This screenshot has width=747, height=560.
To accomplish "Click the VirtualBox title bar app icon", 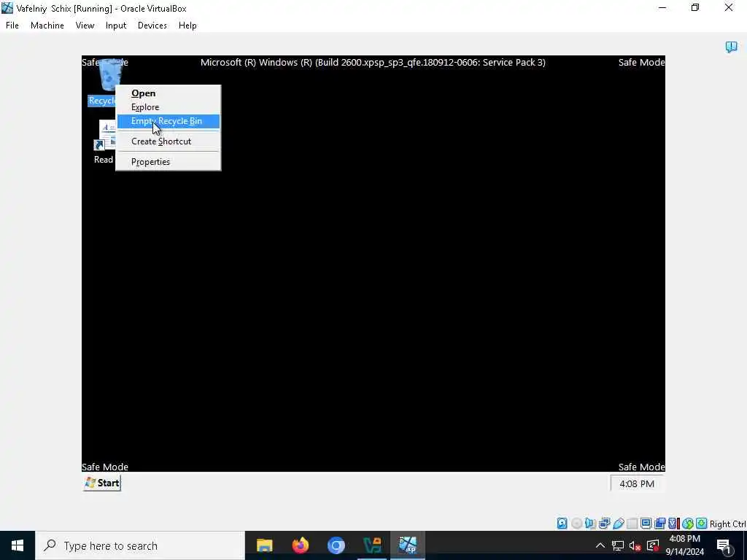I will click(x=7, y=8).
